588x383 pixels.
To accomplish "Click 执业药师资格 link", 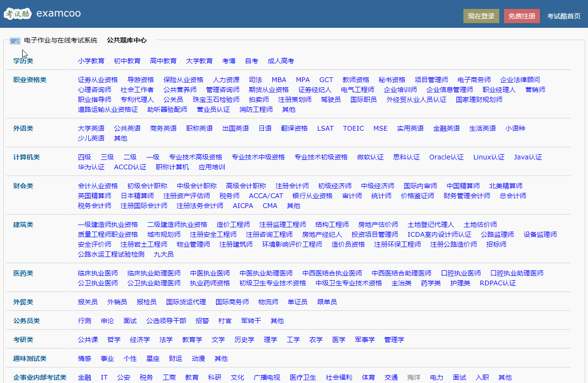I will click(x=210, y=283).
